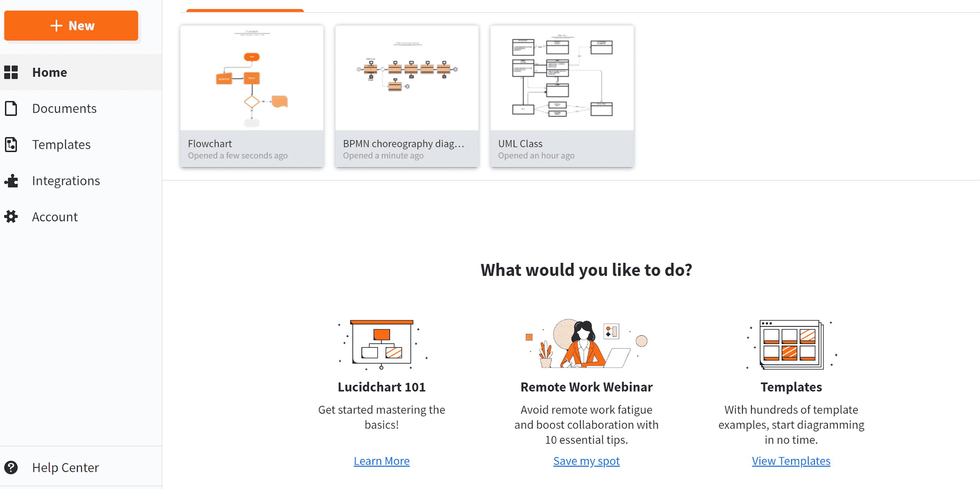This screenshot has width=980, height=489.
Task: Select the Integrations puzzle icon
Action: [11, 181]
